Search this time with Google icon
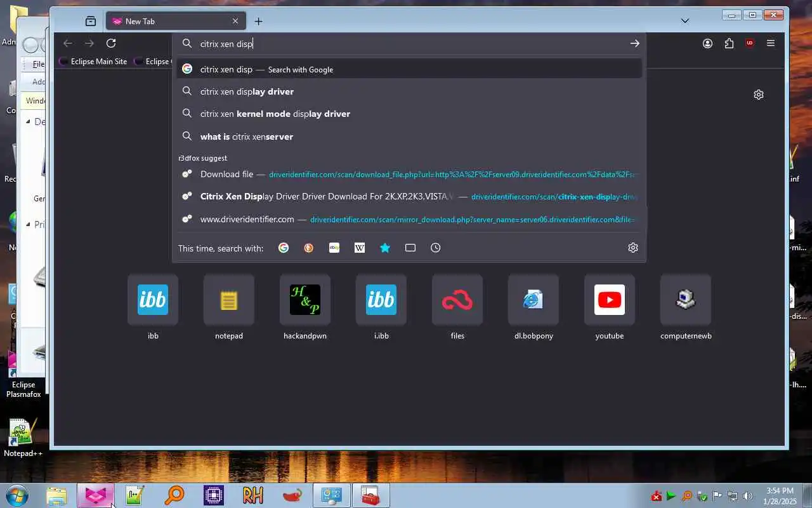 pos(284,248)
